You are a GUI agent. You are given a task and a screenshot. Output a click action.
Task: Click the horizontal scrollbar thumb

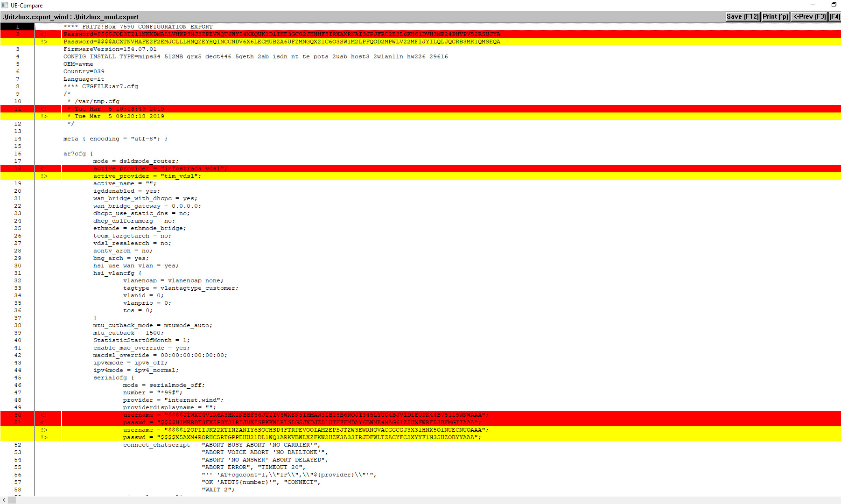tap(12, 500)
